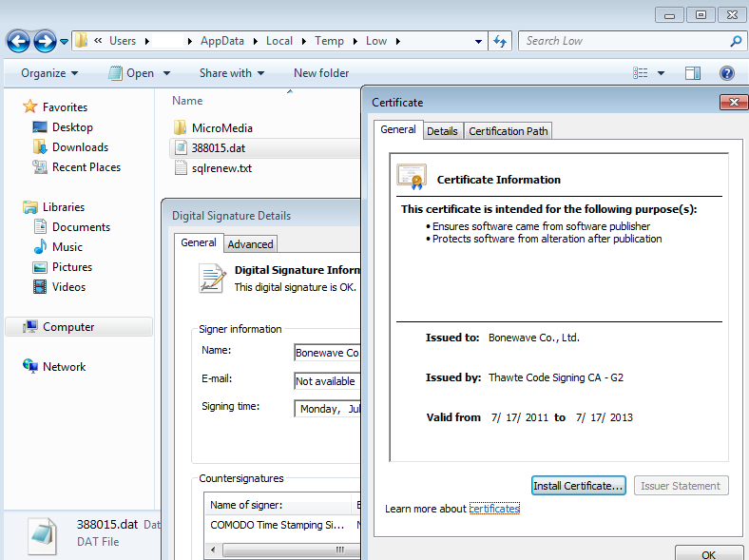Click the Signing time field

[x=327, y=409]
